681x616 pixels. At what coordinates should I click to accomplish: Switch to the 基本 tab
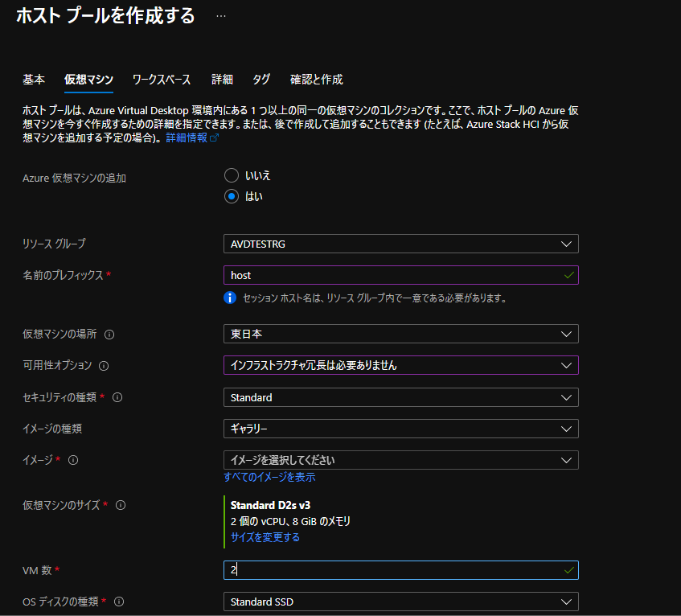coord(34,80)
